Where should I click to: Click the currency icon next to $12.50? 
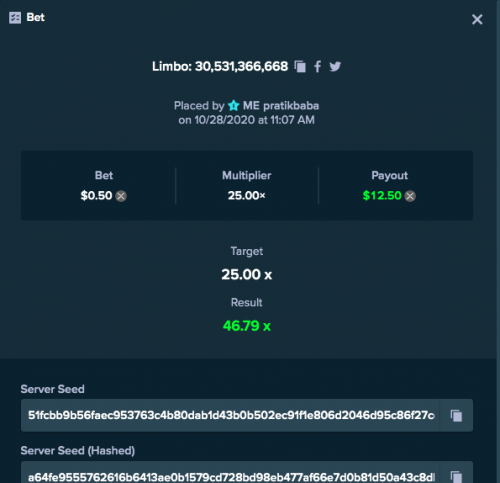click(410, 196)
